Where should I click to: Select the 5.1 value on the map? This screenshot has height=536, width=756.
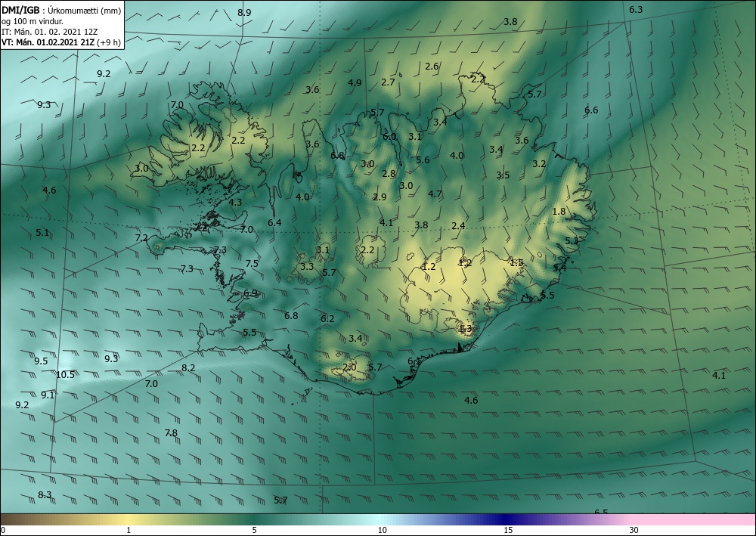pos(42,232)
